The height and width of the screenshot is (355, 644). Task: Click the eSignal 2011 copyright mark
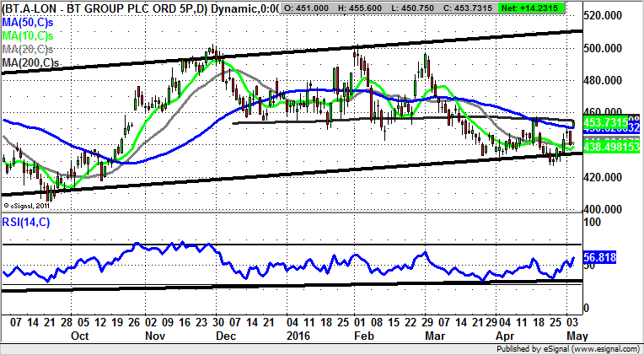pyautogui.click(x=29, y=204)
